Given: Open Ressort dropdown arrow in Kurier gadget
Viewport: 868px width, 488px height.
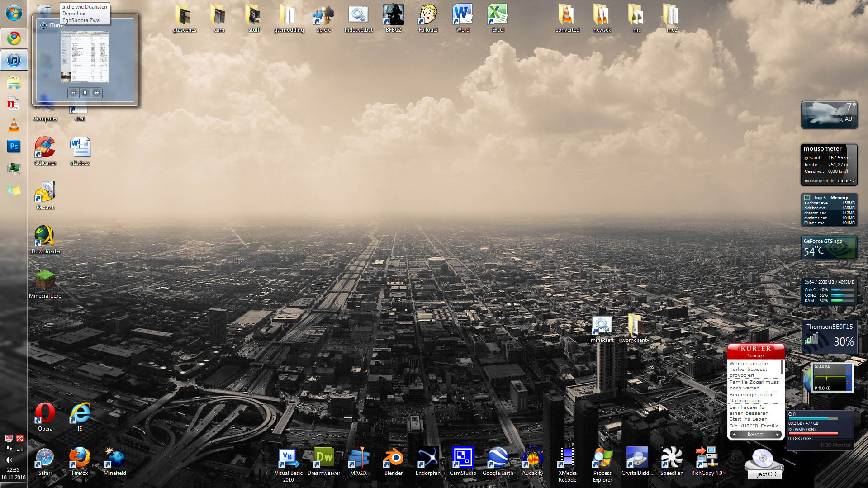Looking at the screenshot, I should coord(777,435).
